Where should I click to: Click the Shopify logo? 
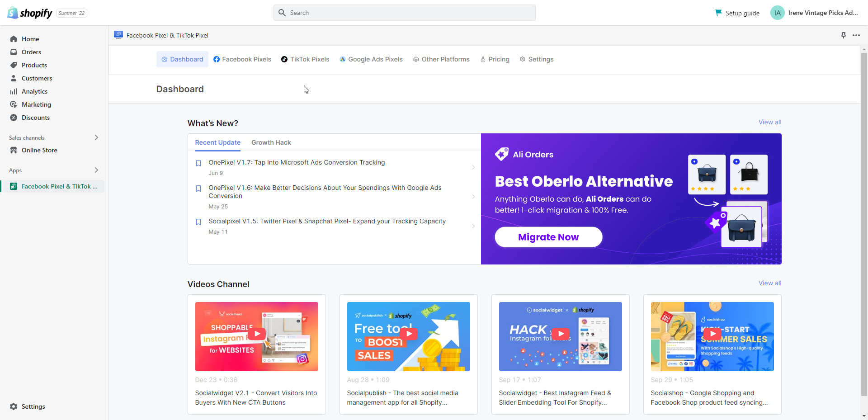pos(30,13)
